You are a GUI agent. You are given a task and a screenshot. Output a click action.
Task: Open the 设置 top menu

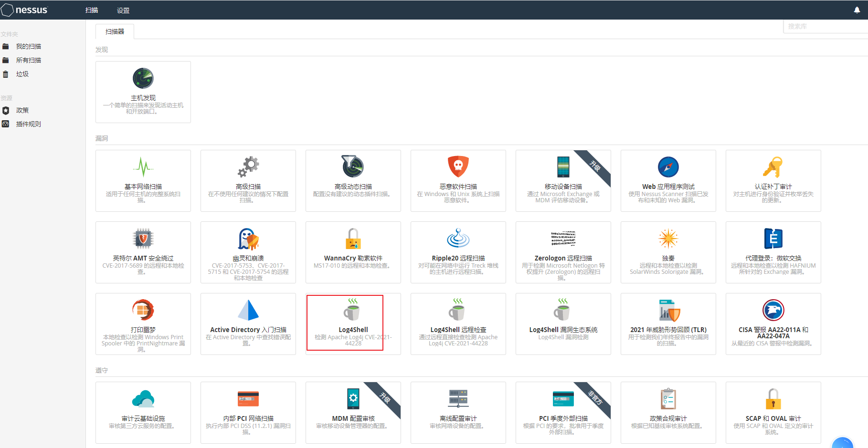coord(123,10)
